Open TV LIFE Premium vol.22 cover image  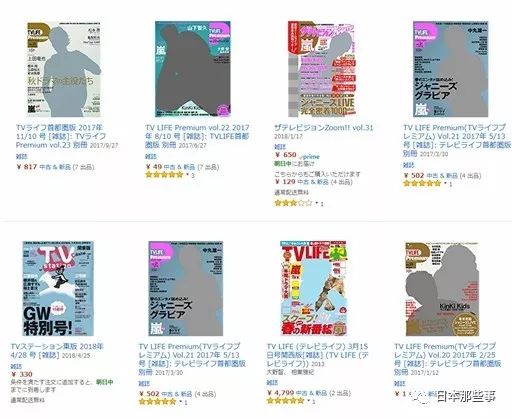pos(193,69)
